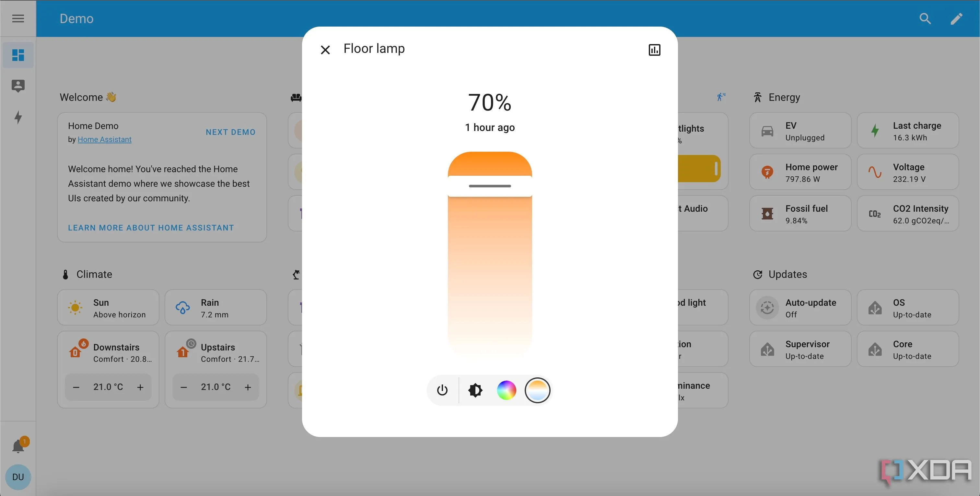Viewport: 980px width, 496px height.
Task: Open sidebar hamburger menu
Action: pyautogui.click(x=18, y=18)
